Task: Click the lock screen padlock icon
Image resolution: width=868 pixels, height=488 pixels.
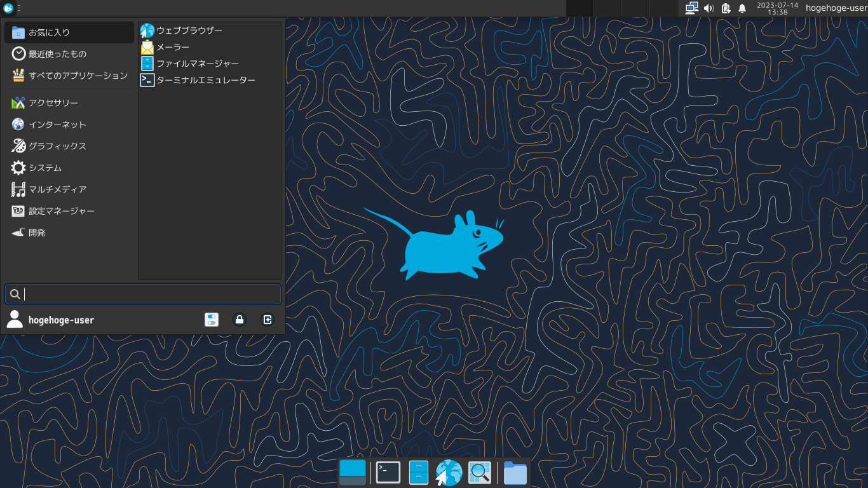Action: tap(240, 320)
